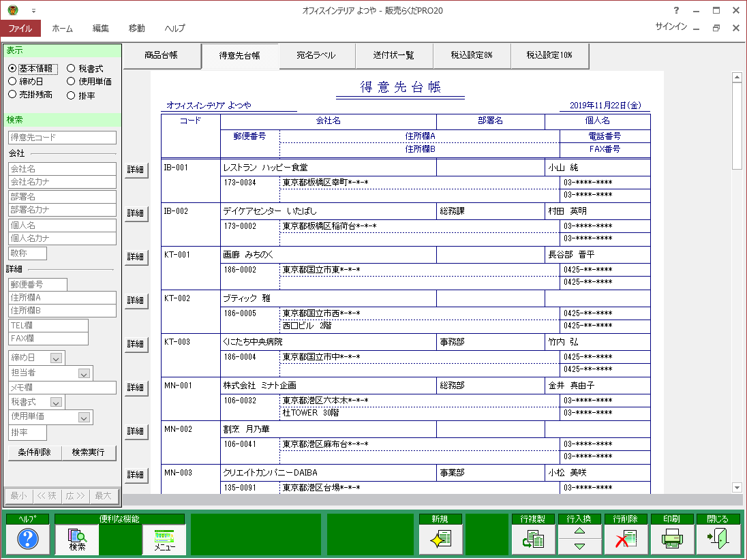Select the 税書式 display option
The width and height of the screenshot is (747, 560).
pyautogui.click(x=71, y=69)
